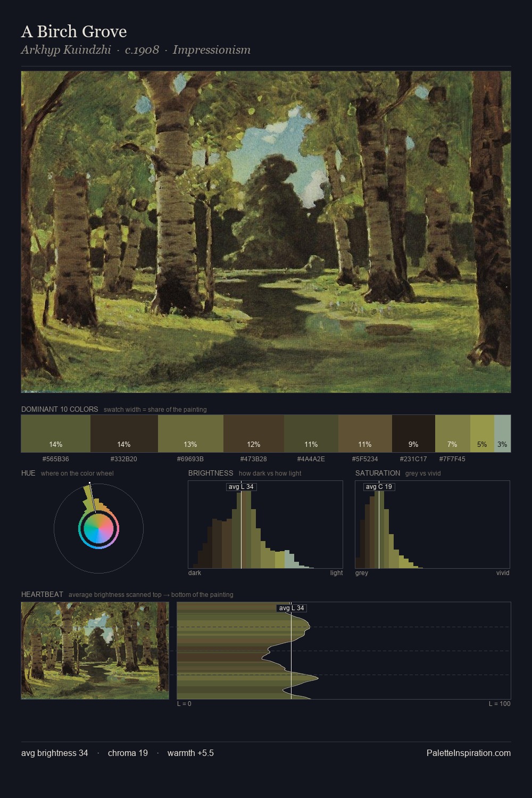This screenshot has height=798, width=532.
Task: Click the 'swatch width = share of the painting' caption
Action: point(155,410)
